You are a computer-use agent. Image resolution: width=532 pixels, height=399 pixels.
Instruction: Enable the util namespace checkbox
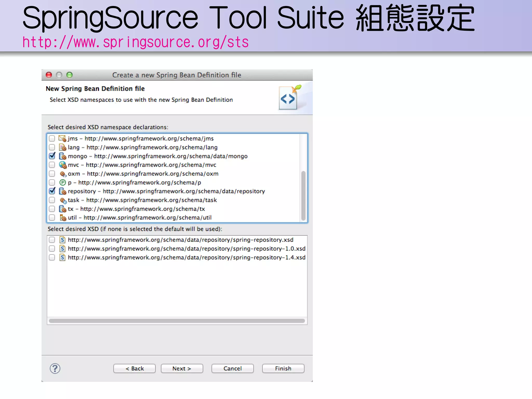(x=52, y=217)
